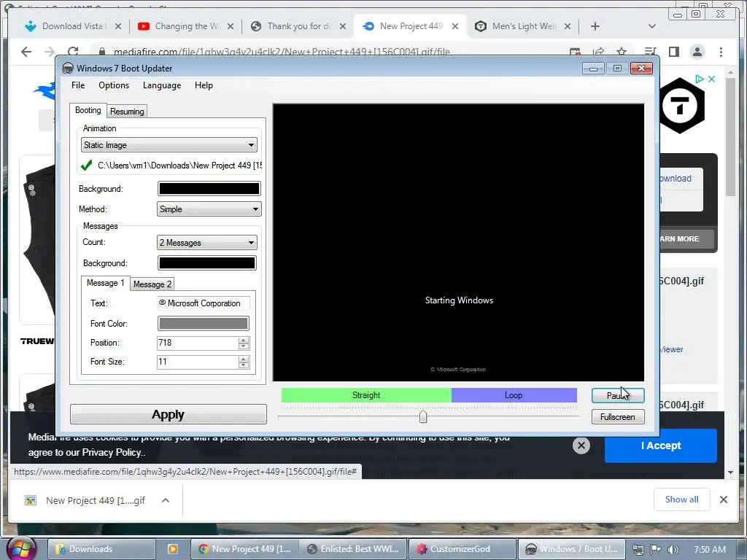
Task: Dismiss the cookie banner with round X
Action: click(581, 446)
